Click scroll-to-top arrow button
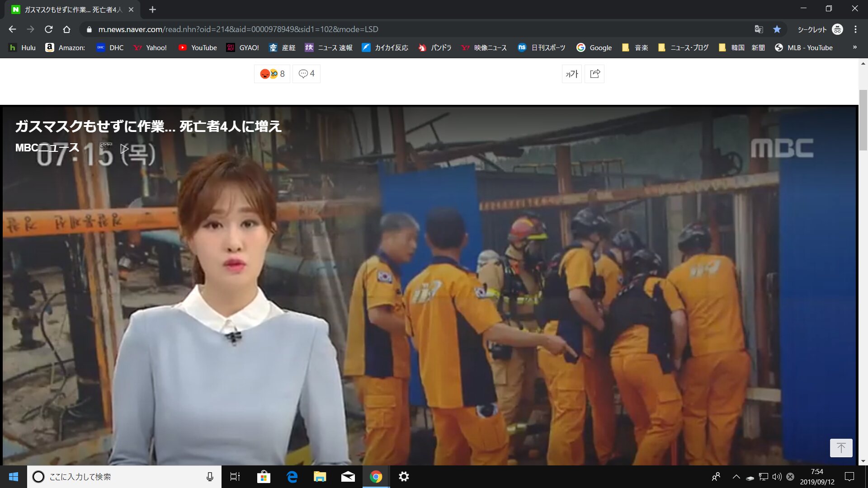This screenshot has height=488, width=868. [x=841, y=448]
